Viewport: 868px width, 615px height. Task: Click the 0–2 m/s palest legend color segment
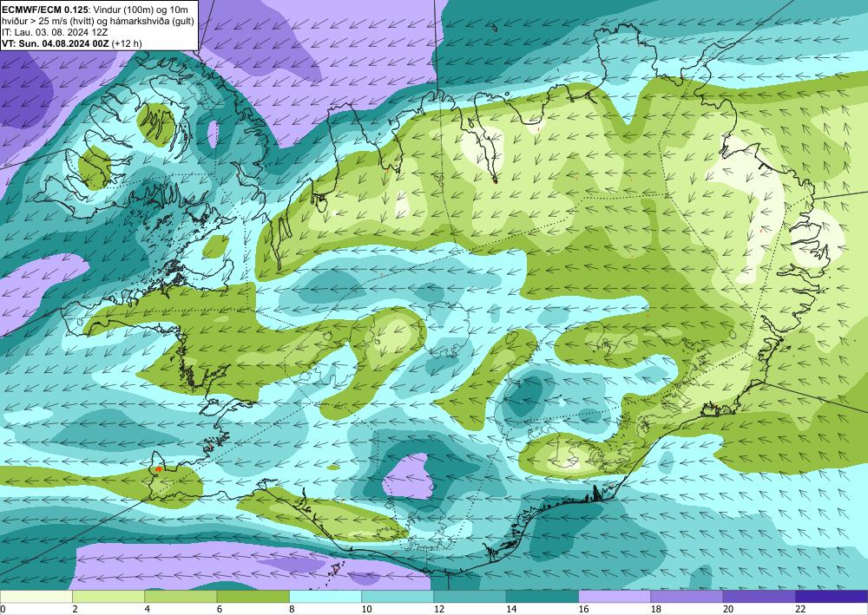click(36, 597)
